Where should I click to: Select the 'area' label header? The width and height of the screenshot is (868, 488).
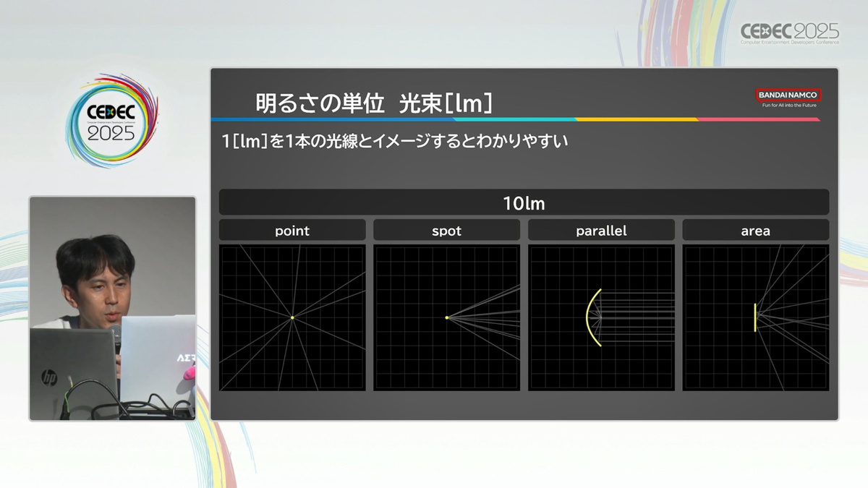[755, 231]
